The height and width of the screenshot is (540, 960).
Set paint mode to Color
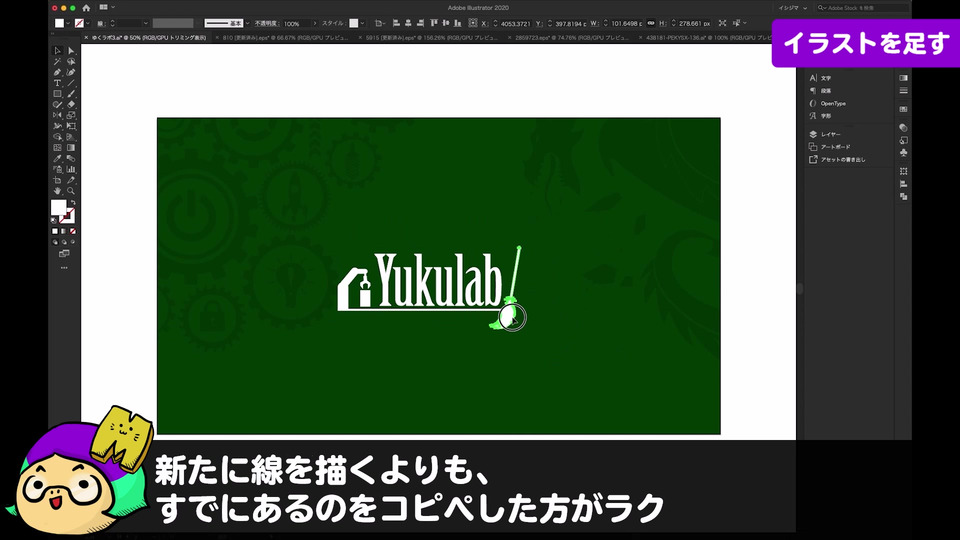click(x=54, y=231)
